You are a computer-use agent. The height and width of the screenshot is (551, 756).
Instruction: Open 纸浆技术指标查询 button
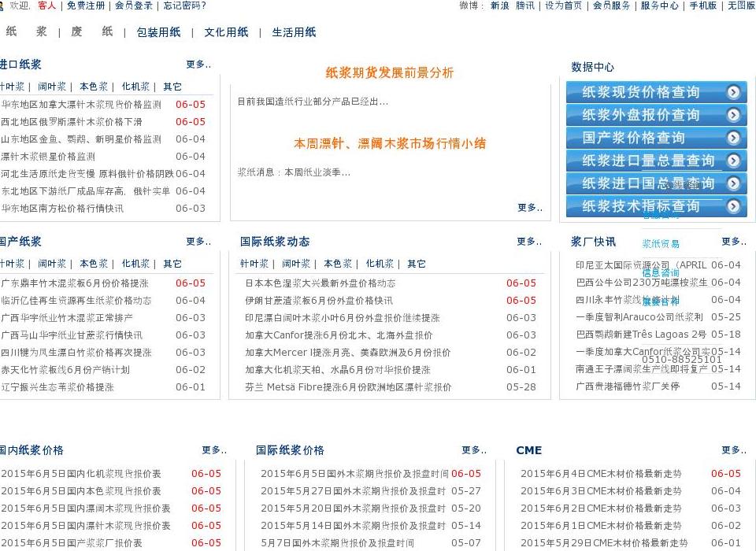656,206
